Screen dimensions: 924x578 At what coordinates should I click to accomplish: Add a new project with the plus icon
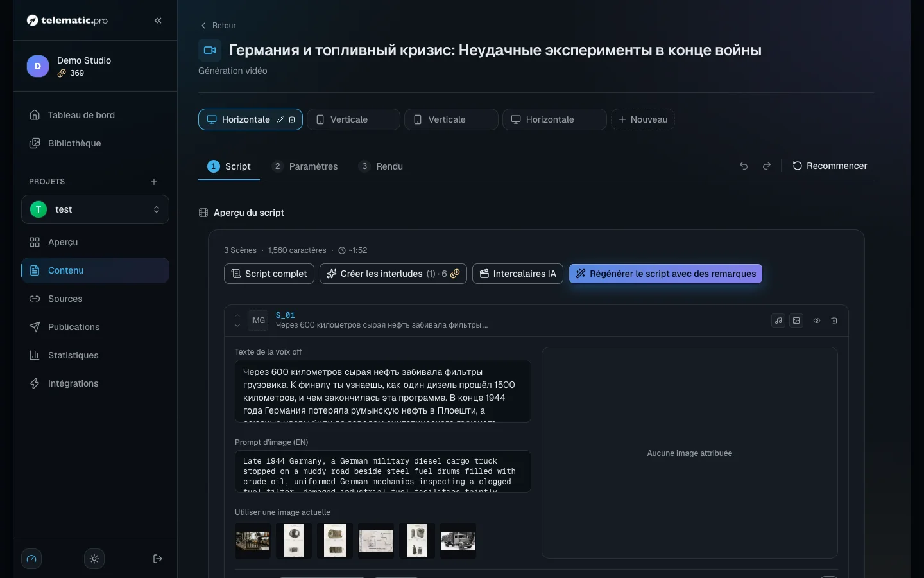click(x=154, y=182)
